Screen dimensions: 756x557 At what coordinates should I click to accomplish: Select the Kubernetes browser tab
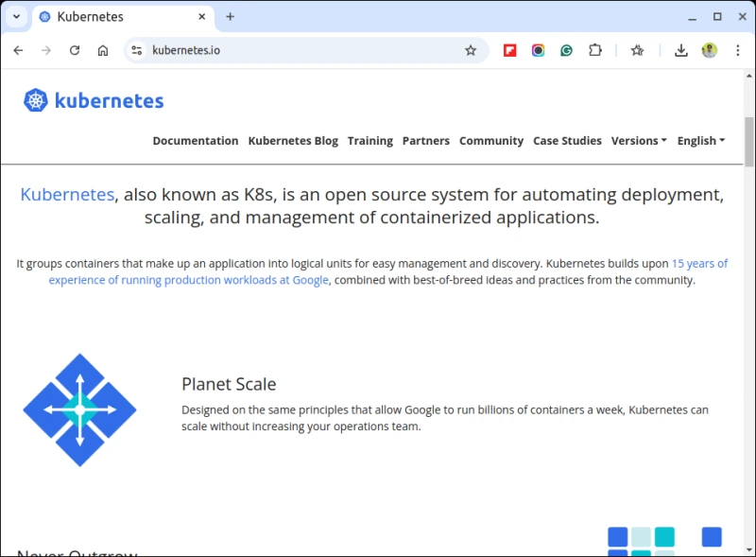pyautogui.click(x=123, y=17)
